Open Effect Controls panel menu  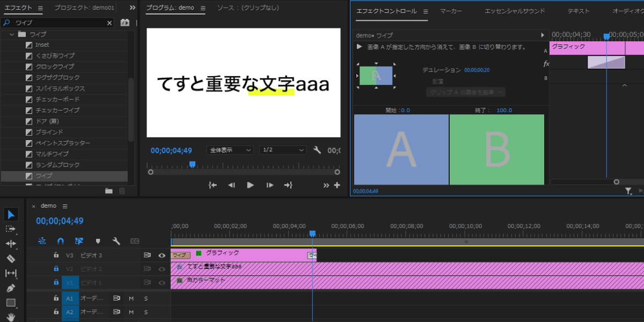(x=426, y=11)
